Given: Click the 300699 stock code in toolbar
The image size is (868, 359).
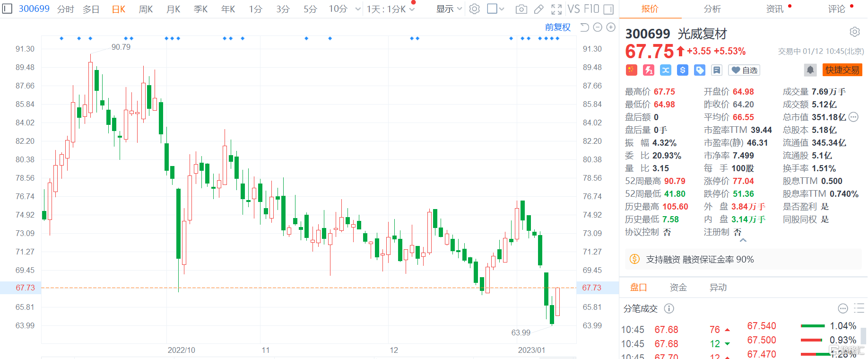Looking at the screenshot, I should click(34, 9).
